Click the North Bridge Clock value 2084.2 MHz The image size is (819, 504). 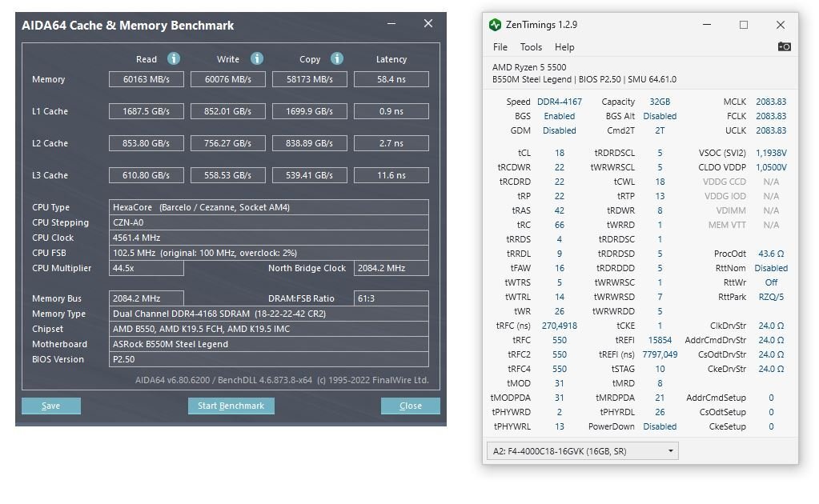tap(391, 268)
